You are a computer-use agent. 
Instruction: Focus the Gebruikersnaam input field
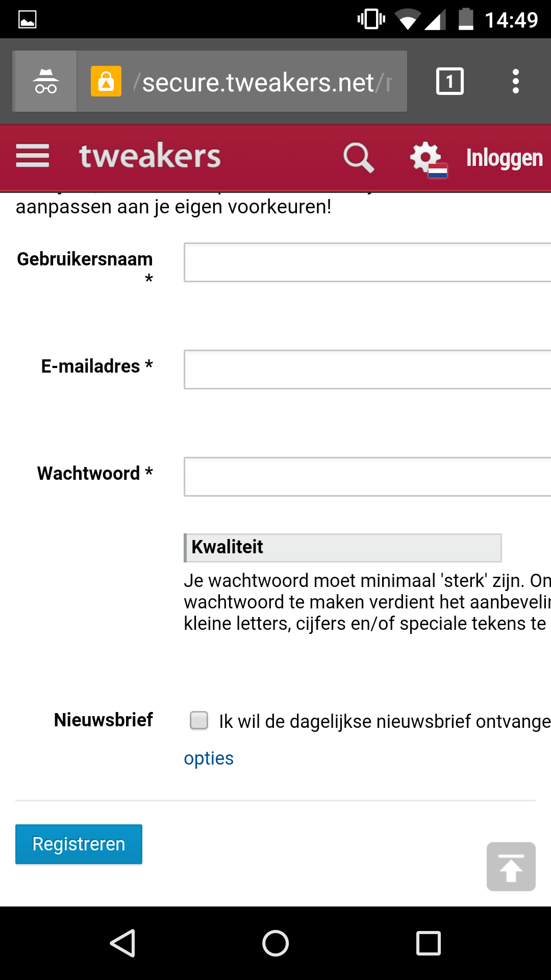(x=367, y=262)
